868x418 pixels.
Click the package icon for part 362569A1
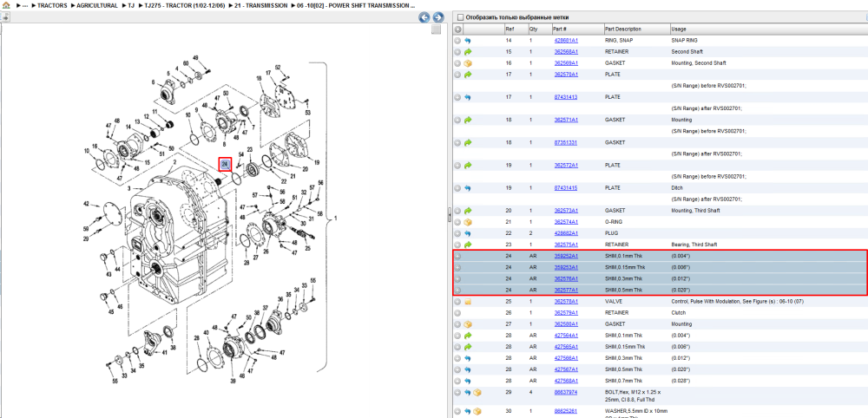click(x=467, y=63)
